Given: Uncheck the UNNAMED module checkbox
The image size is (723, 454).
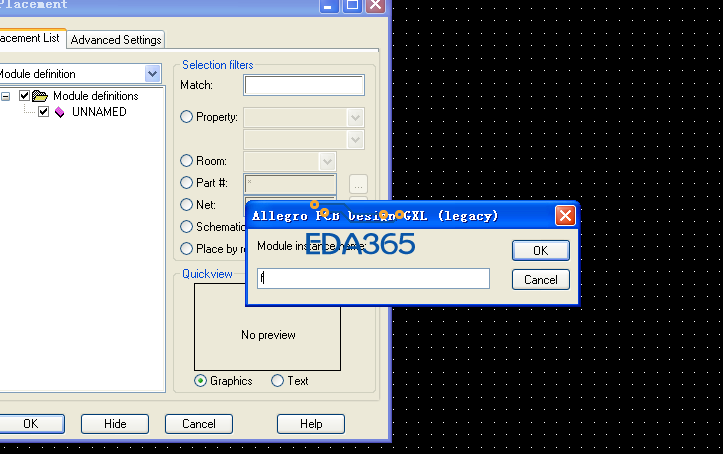Looking at the screenshot, I should tap(43, 112).
